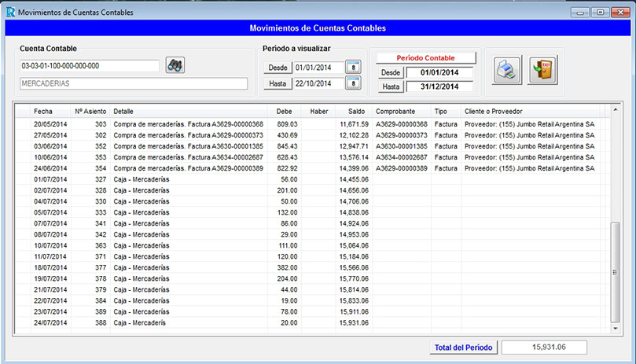Viewport: 636px width, 364px height.
Task: Click the Período Contable button
Action: click(425, 58)
